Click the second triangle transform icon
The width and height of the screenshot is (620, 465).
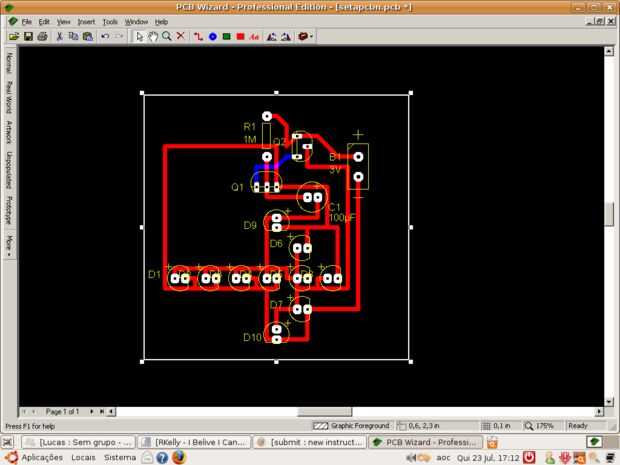(x=286, y=37)
